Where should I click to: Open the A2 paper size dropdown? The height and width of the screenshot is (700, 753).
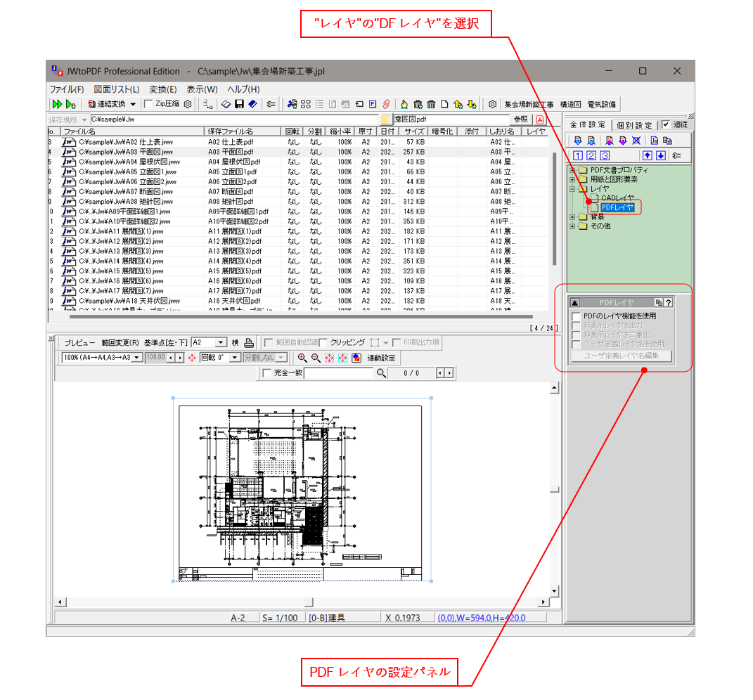(x=221, y=343)
